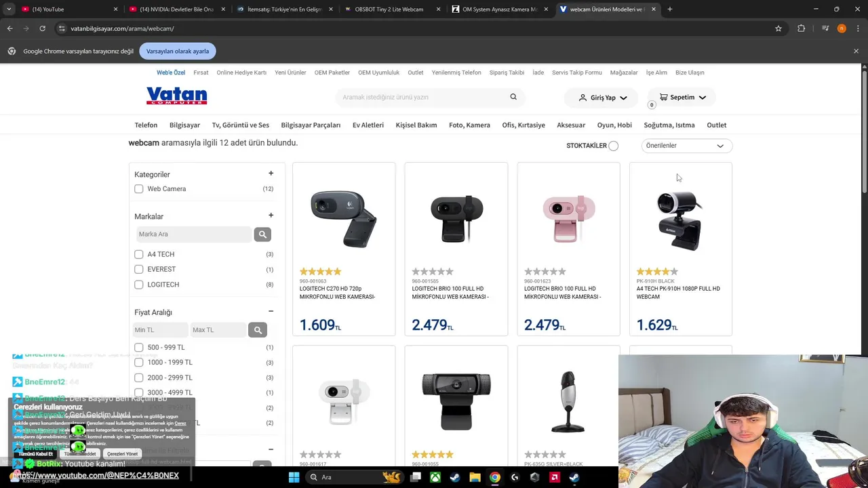Click the price range search magnifier button
The height and width of the screenshot is (488, 868).
tap(258, 330)
